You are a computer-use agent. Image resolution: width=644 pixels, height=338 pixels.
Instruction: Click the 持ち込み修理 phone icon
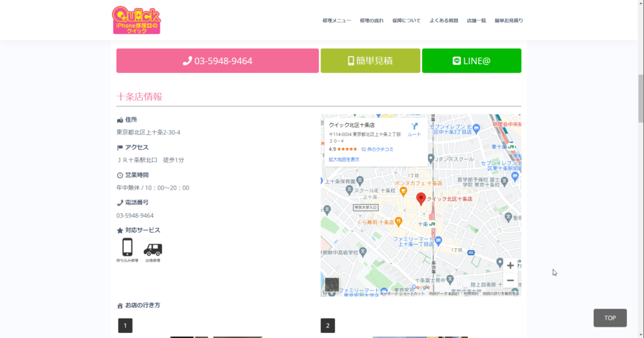(127, 248)
